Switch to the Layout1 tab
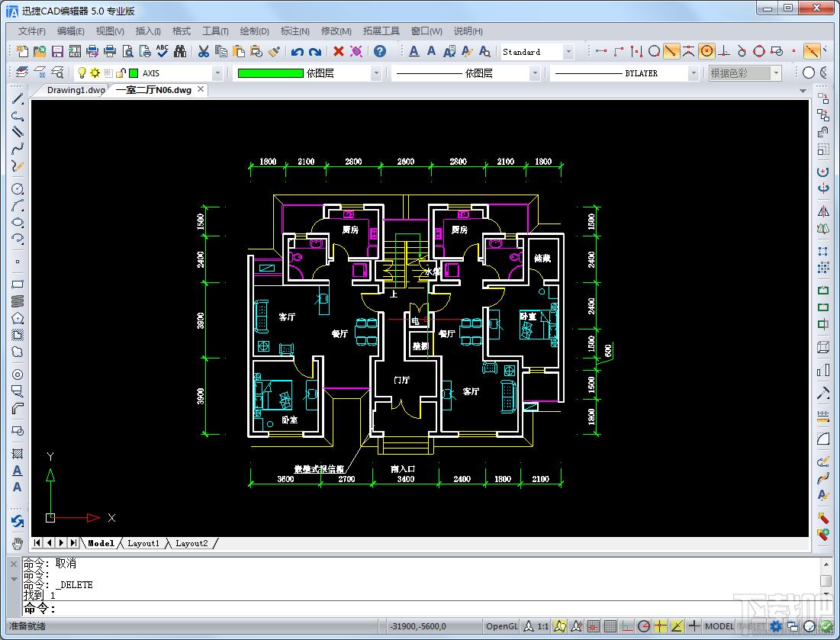 143,543
